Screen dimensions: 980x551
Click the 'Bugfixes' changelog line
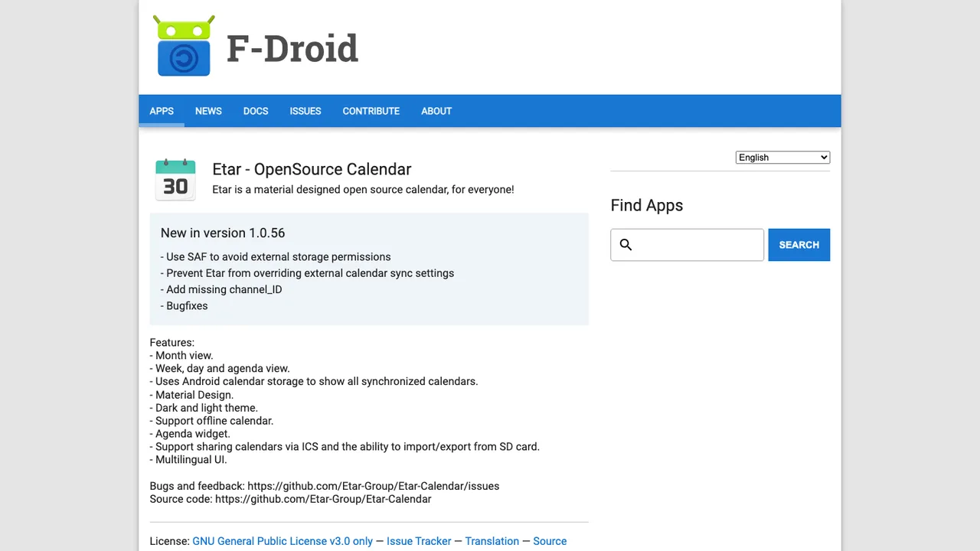(185, 305)
